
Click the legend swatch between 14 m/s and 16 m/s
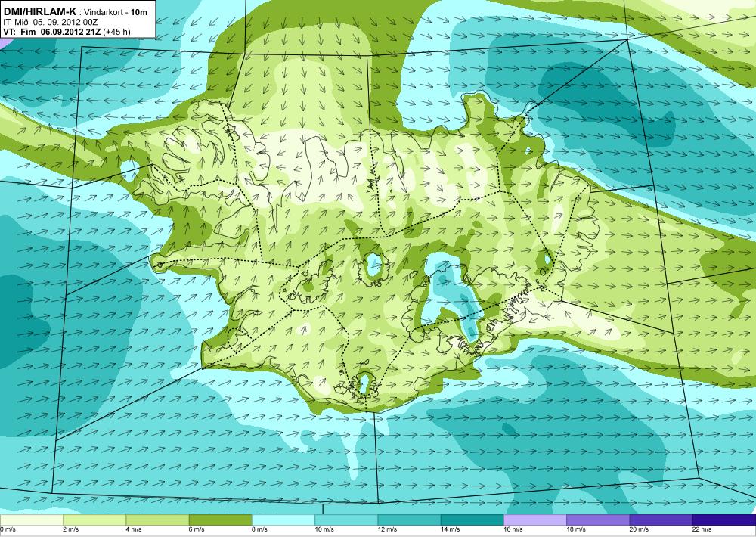click(472, 520)
